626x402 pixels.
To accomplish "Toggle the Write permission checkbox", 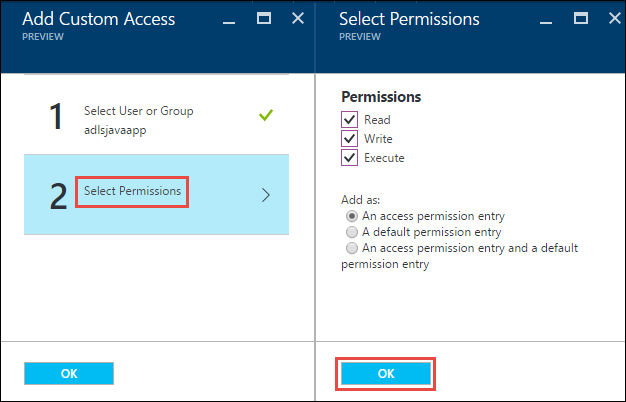I will [349, 139].
